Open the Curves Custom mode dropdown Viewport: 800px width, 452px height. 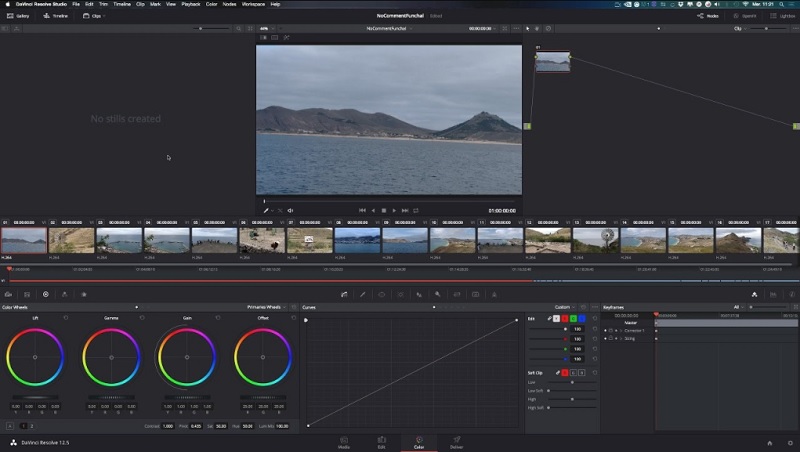pos(565,307)
